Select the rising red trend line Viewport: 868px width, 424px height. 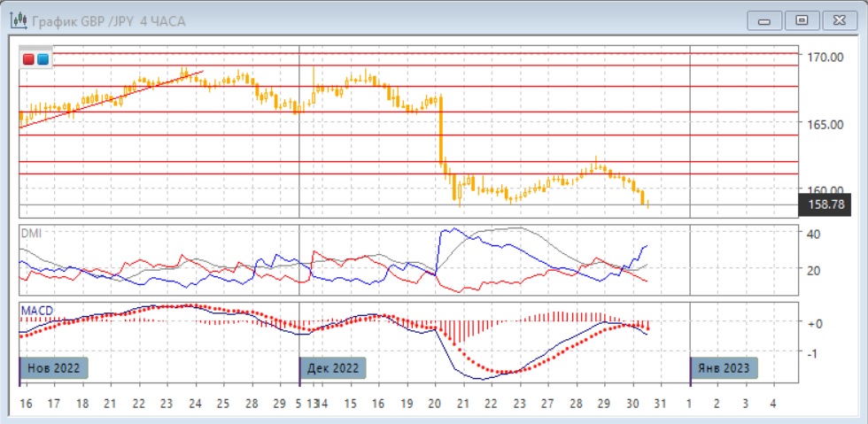pos(106,100)
